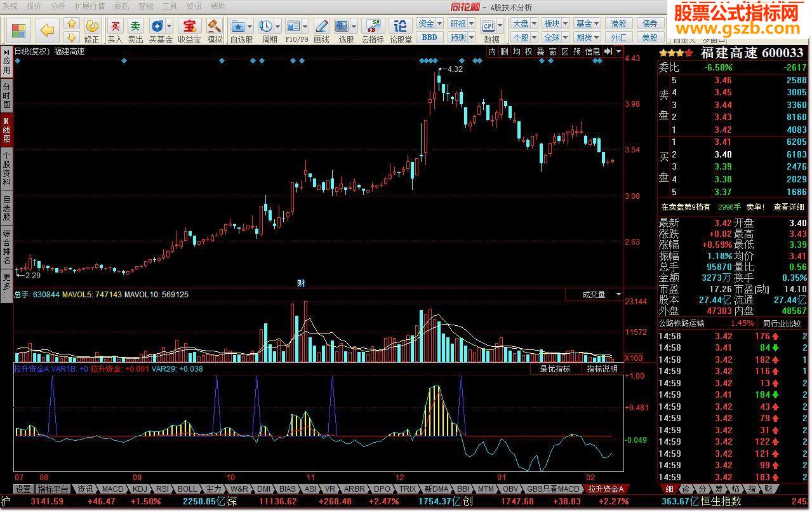This screenshot has width=812, height=512.
Task: Open the 工具 menu
Action: [x=170, y=6]
